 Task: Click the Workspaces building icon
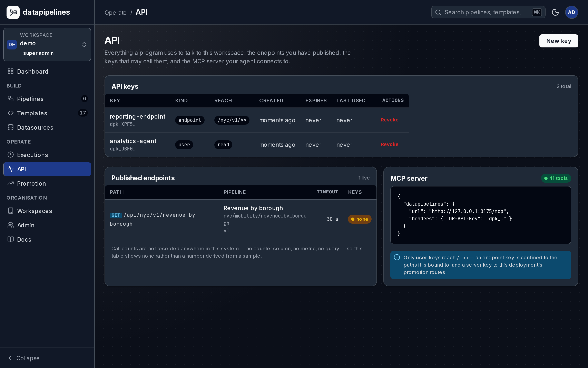coord(10,211)
